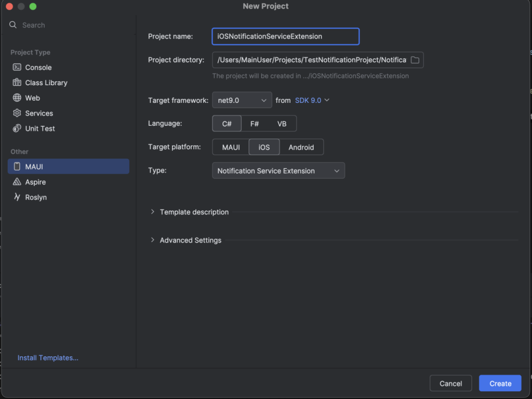This screenshot has height=399, width=532.
Task: Click the Console project type icon
Action: (x=17, y=68)
